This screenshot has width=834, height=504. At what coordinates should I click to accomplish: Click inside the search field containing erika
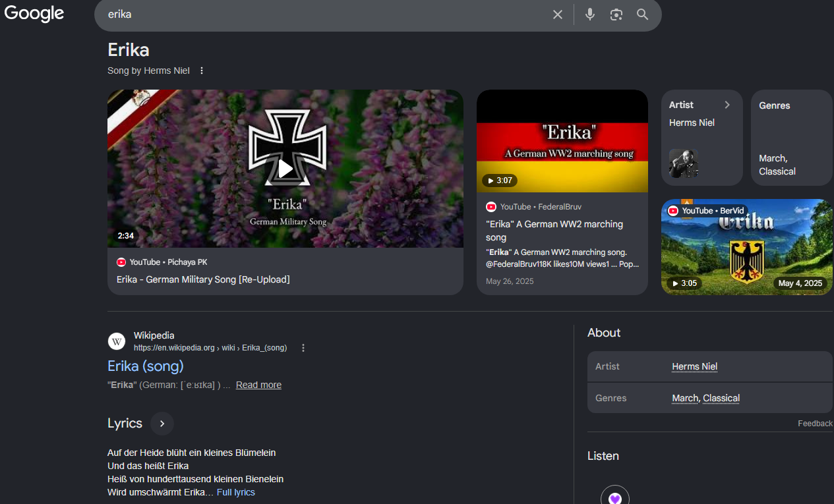click(323, 14)
